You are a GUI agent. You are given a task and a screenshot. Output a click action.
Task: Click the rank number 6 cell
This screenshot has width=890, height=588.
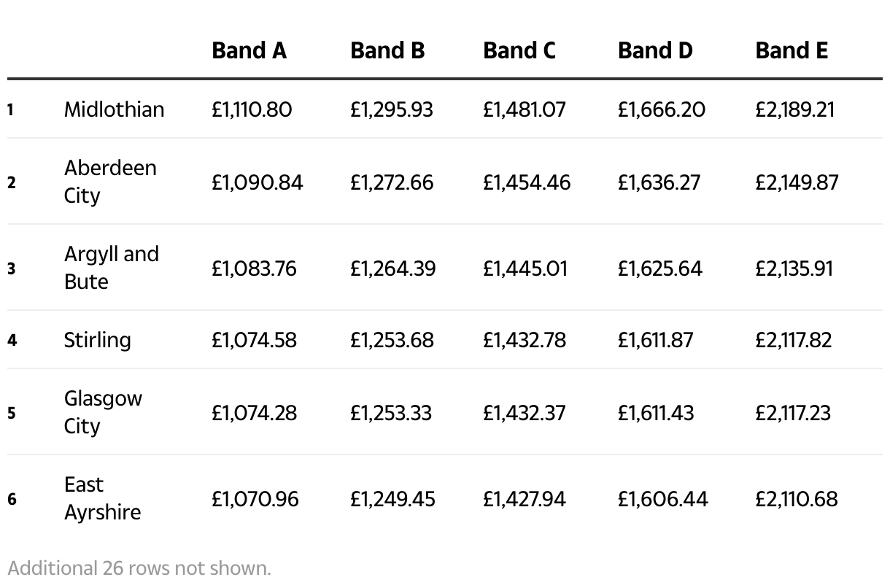pyautogui.click(x=12, y=500)
